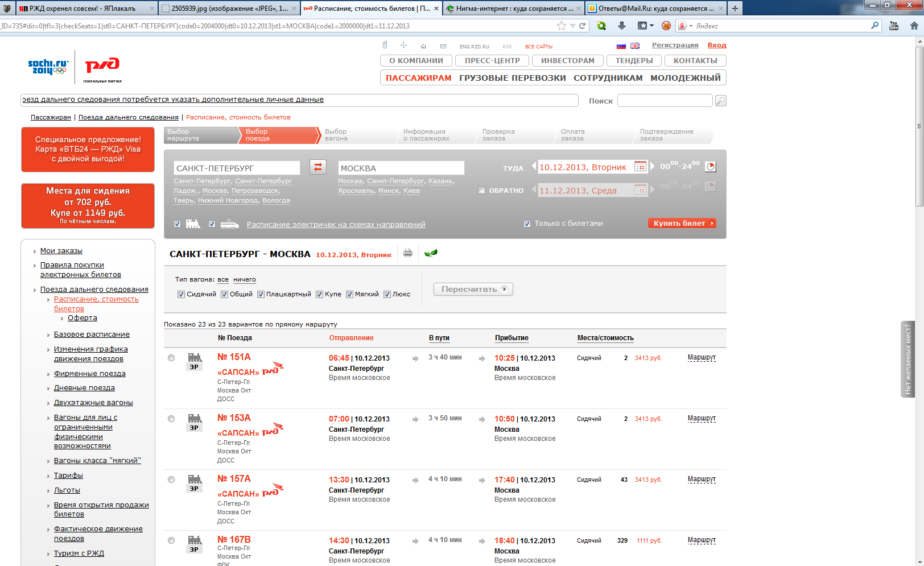
Task: Click the envelope contact icon
Action: (443, 46)
